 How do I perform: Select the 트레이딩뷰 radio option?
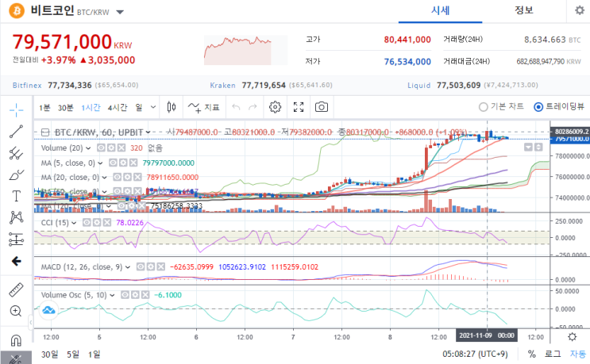559,107
